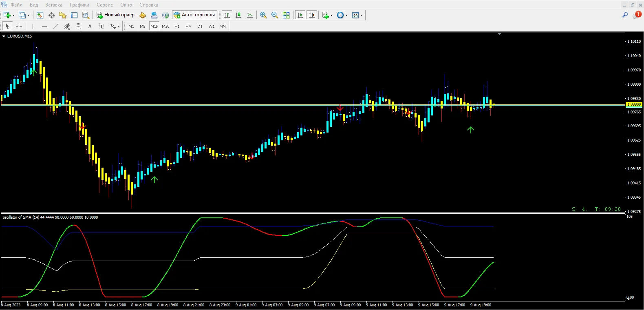Select the equidistant channel tool
644x310 pixels.
(x=67, y=26)
